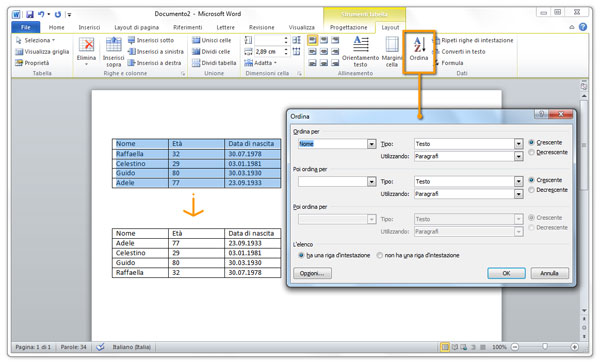
Task: Select first Decrescente radio button
Action: (x=531, y=152)
